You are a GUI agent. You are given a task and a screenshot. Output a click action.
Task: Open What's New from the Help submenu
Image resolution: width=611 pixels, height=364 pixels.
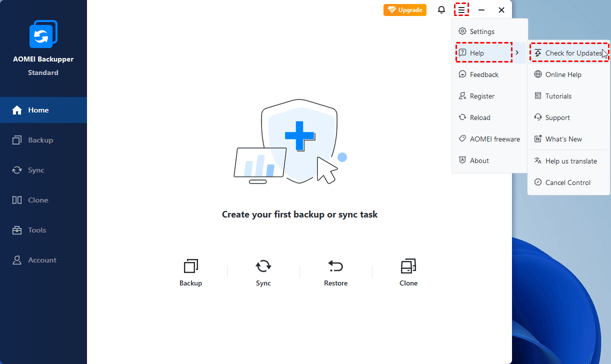click(563, 139)
